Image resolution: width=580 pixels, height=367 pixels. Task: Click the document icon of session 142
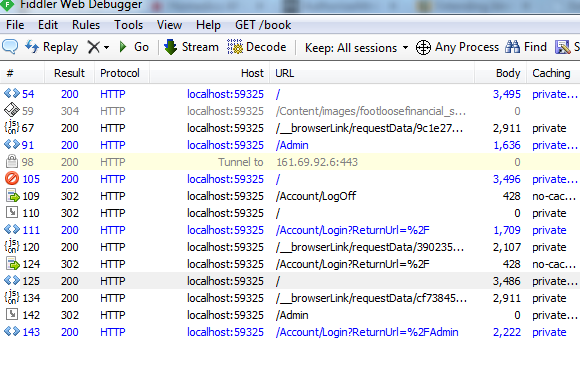coord(12,314)
